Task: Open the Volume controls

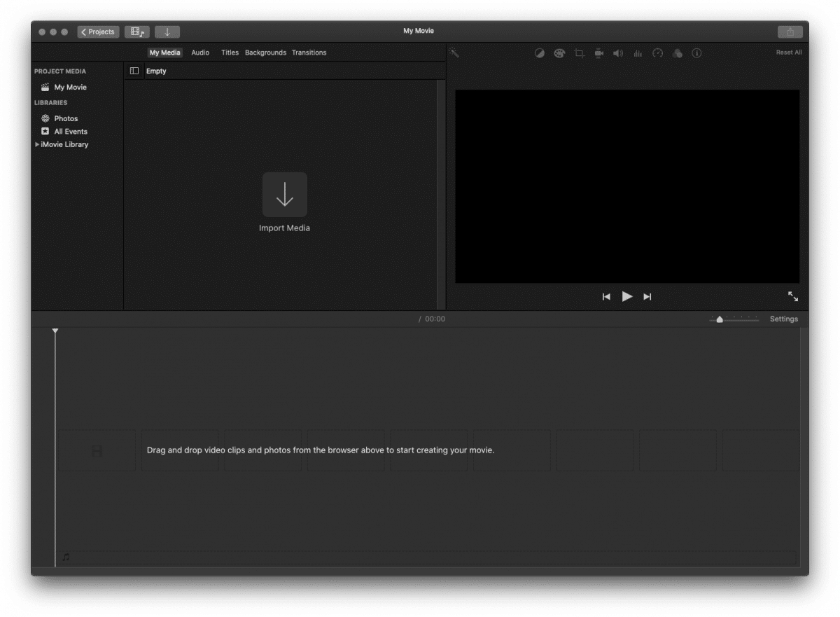Action: [x=618, y=53]
